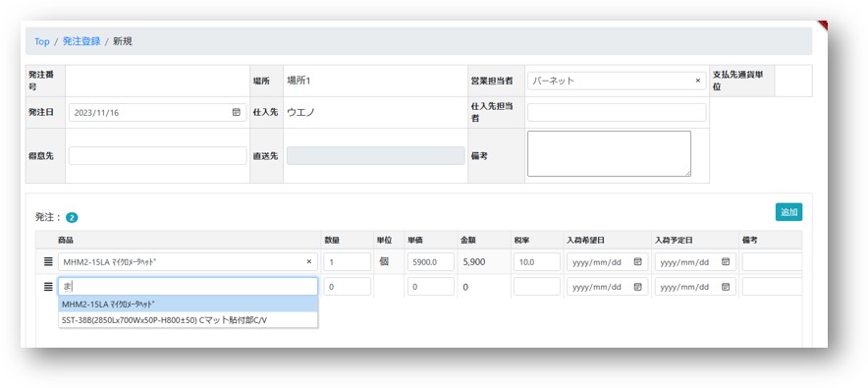Click the 追加 button
This screenshot has height=388, width=868.
(x=788, y=212)
